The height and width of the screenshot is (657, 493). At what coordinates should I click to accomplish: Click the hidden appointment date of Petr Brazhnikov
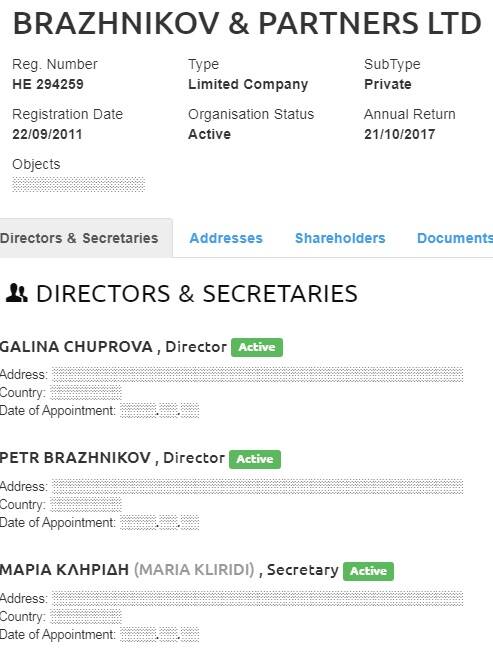160,523
